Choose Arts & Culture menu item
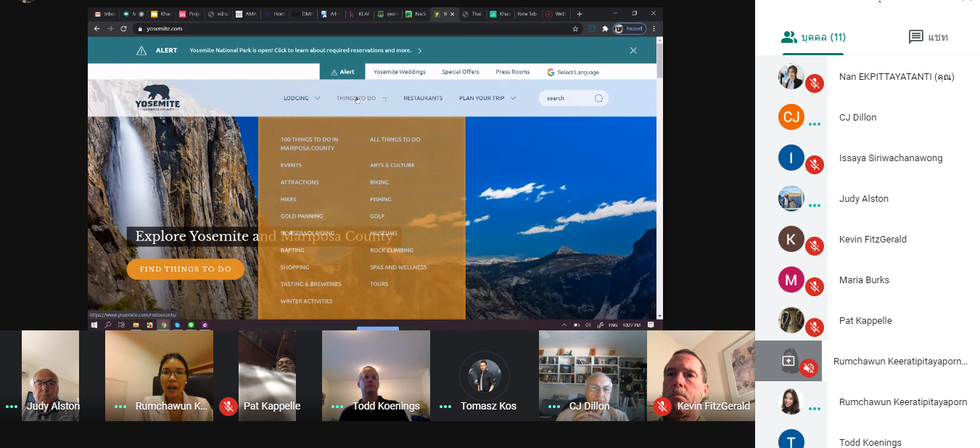 [392, 165]
